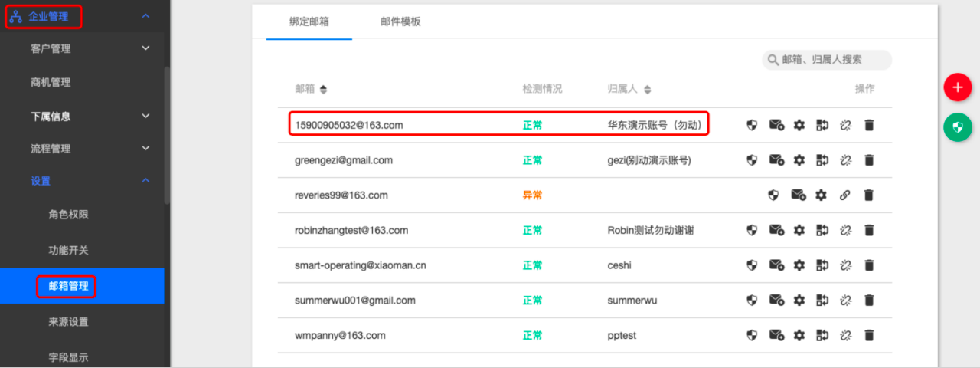This screenshot has height=368, width=980.
Task: Open 字段显示 in the sidebar
Action: 68,357
